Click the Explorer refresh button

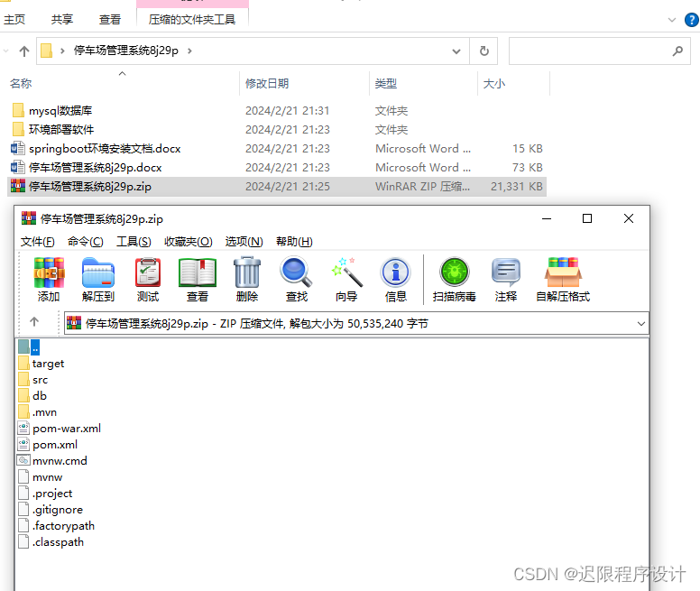[x=484, y=51]
